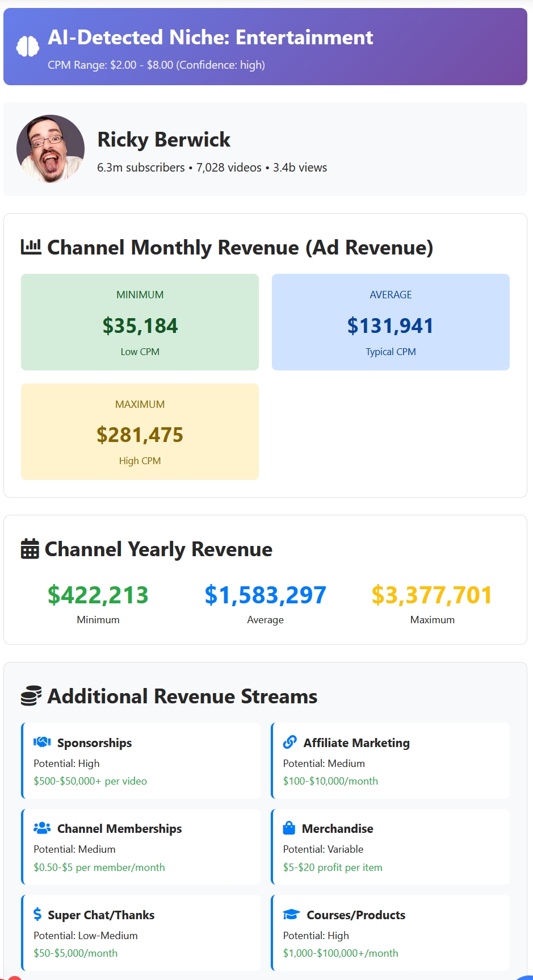
Task: Click the coins icon beside Additional Revenue Streams
Action: [31, 696]
